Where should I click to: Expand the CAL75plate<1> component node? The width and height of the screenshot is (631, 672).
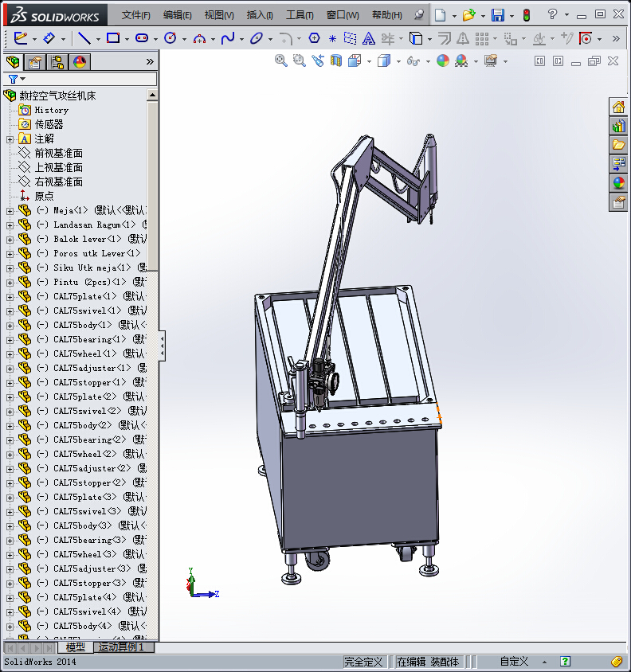tap(10, 297)
